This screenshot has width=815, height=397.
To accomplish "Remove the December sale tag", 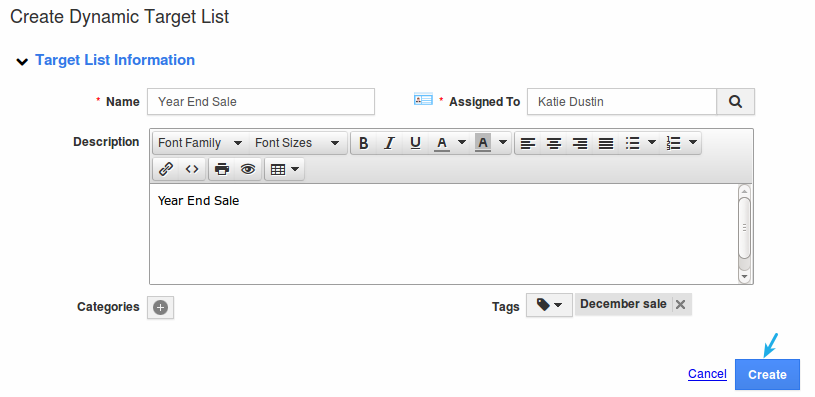I will (680, 305).
